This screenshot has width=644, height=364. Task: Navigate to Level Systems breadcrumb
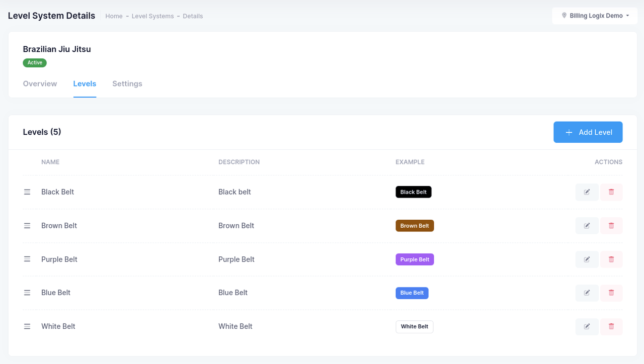tap(152, 16)
